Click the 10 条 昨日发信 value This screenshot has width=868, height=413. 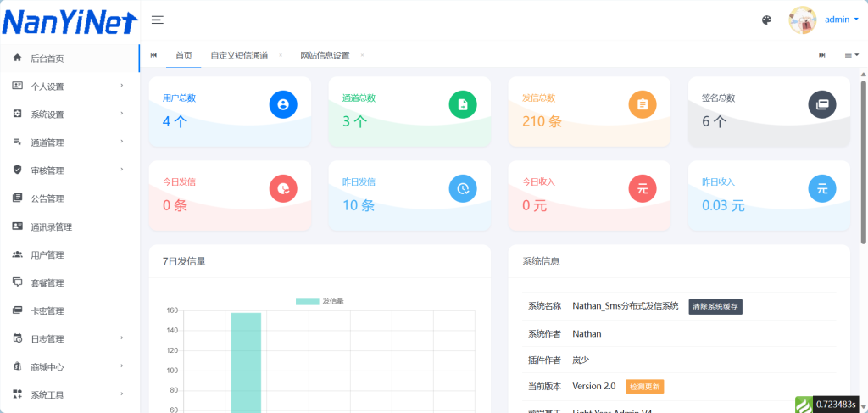point(359,205)
